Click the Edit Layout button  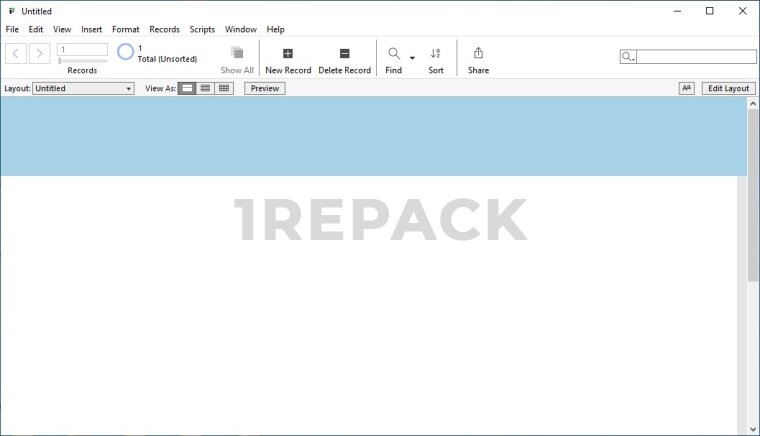point(728,88)
